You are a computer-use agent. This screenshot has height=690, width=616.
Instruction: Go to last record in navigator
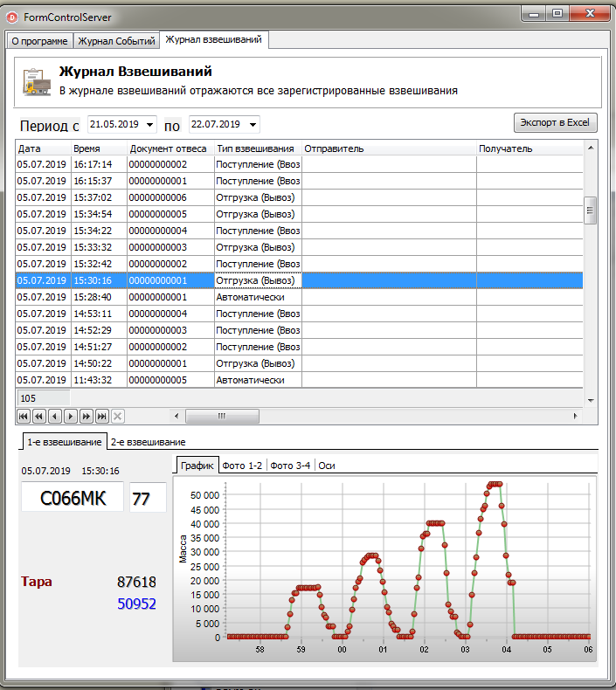tap(102, 417)
